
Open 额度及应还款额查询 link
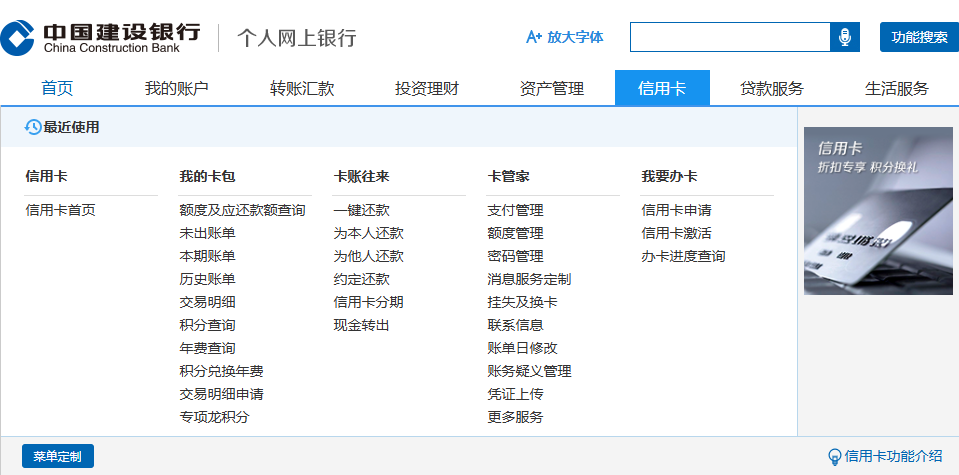tap(242, 210)
